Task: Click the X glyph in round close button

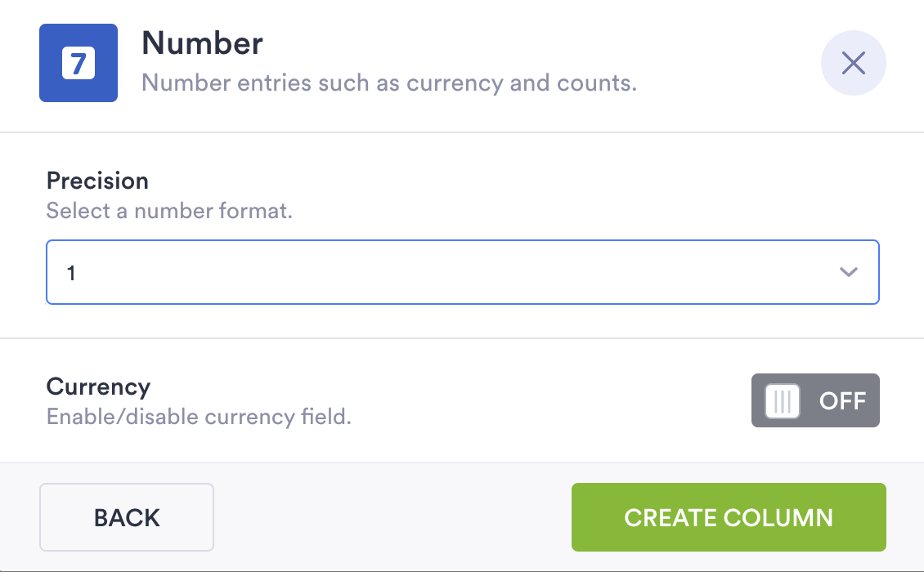Action: click(853, 63)
